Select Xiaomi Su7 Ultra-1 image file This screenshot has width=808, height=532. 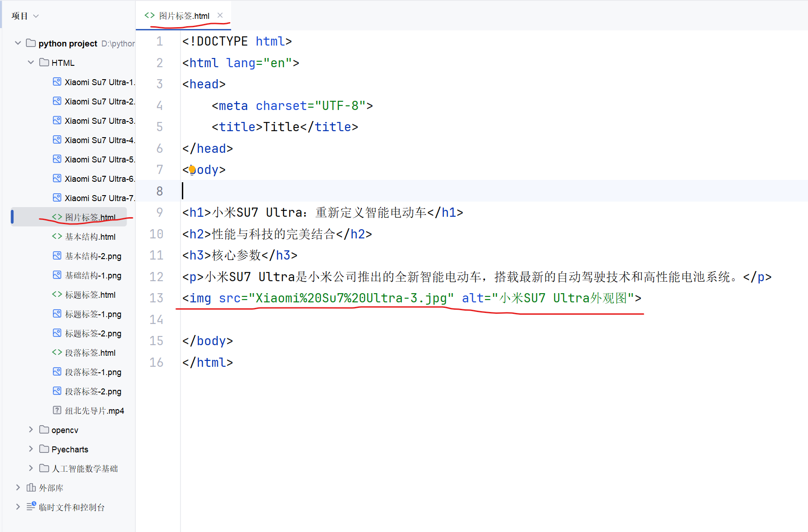(99, 82)
